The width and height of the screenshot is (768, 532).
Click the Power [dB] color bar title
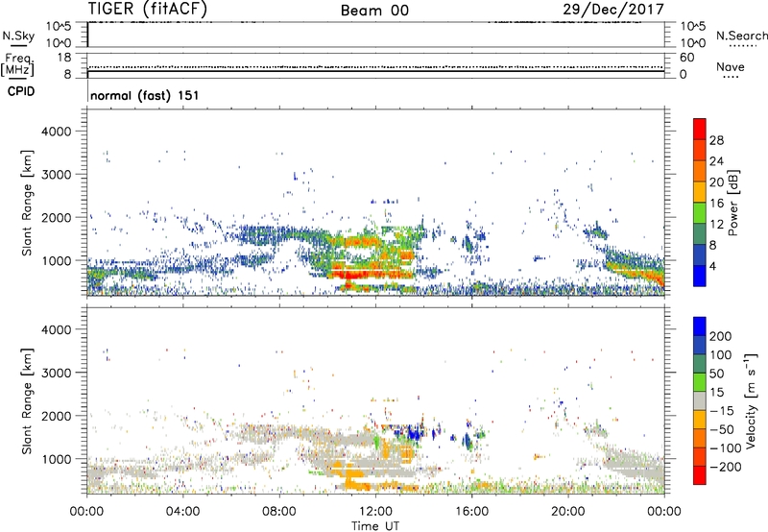coord(733,203)
